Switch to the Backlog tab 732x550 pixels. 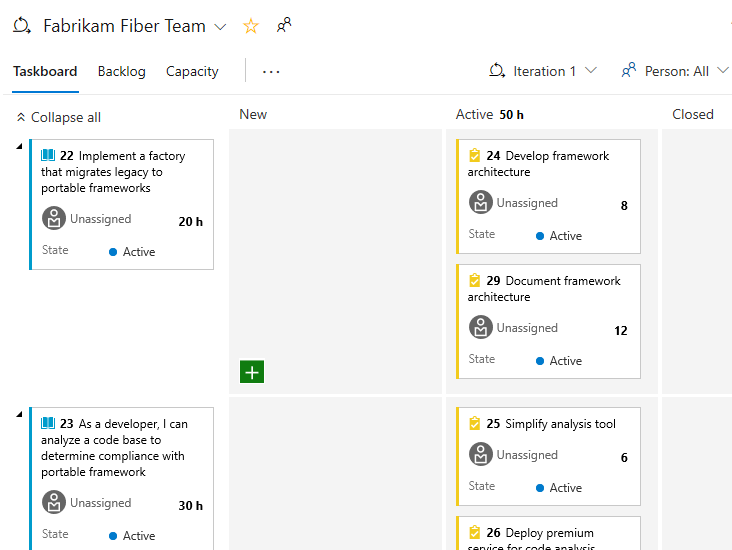tap(121, 71)
